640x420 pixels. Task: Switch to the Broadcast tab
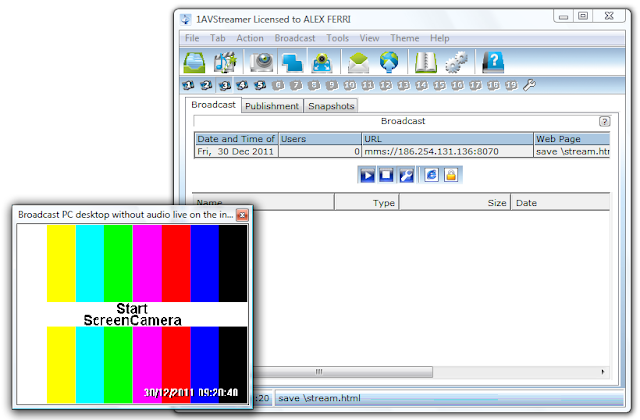(213, 105)
